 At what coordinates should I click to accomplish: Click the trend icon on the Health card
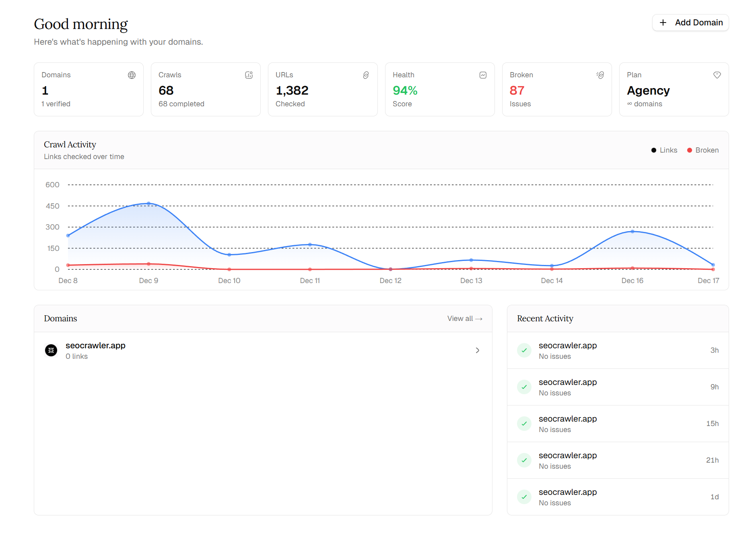[x=483, y=75]
